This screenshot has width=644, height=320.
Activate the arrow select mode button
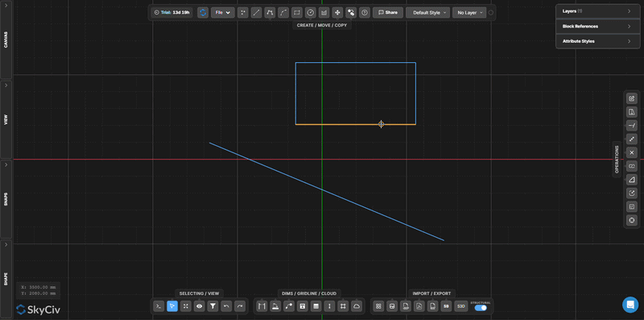point(172,306)
